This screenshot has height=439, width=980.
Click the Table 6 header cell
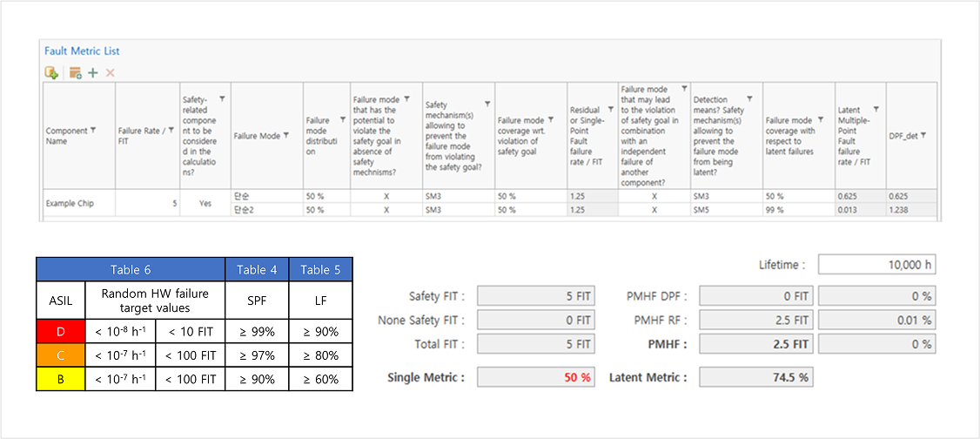[131, 269]
